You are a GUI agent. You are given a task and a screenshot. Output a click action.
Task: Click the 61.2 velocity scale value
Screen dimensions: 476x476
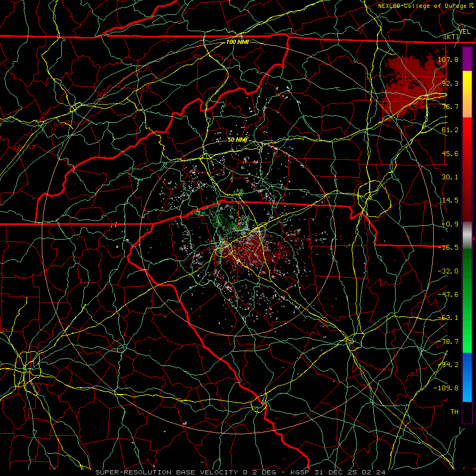[450, 130]
